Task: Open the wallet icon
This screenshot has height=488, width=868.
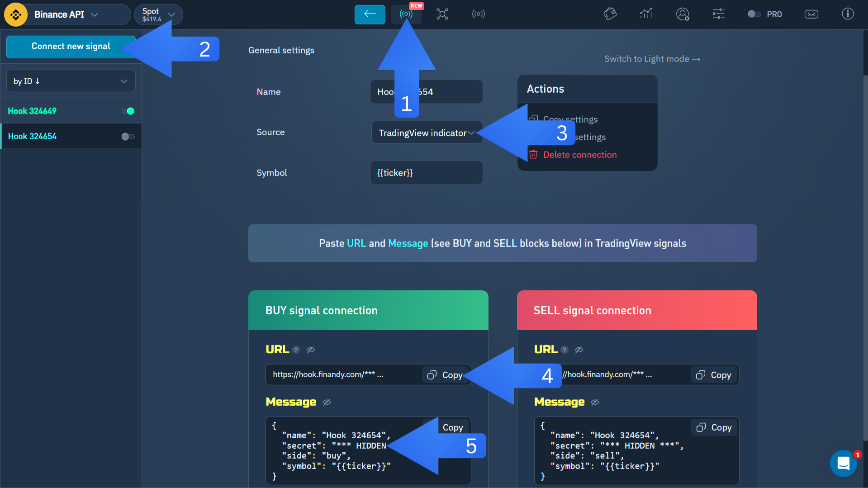Action: (x=610, y=14)
